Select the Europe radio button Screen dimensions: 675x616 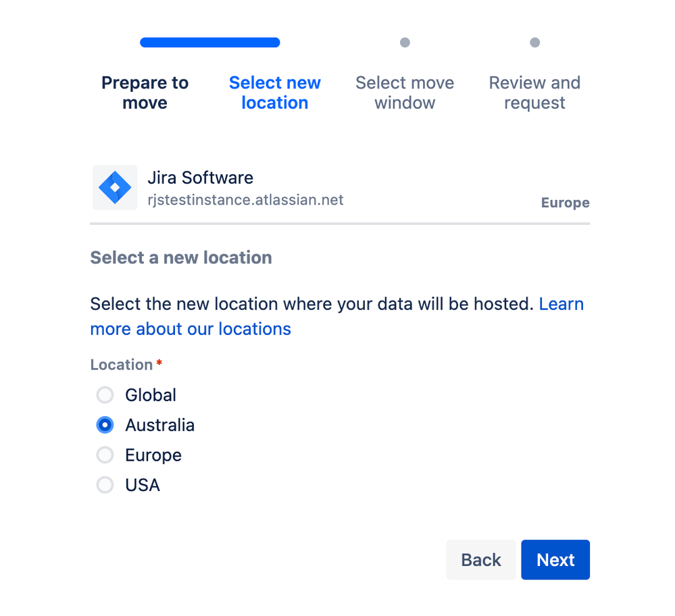105,455
